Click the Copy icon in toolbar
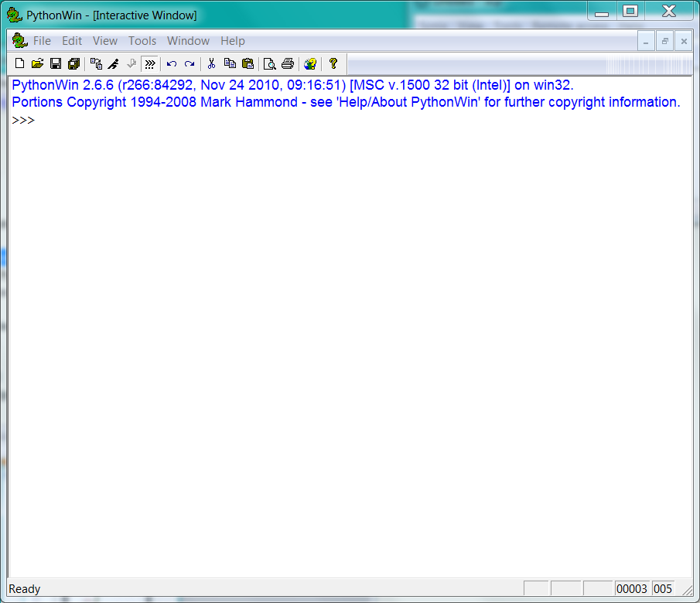 [230, 63]
